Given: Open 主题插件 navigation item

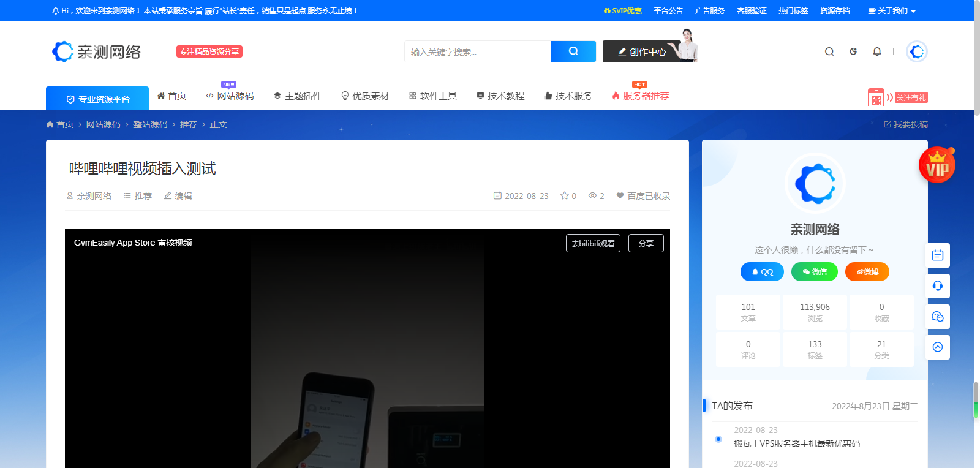Looking at the screenshot, I should pos(297,96).
